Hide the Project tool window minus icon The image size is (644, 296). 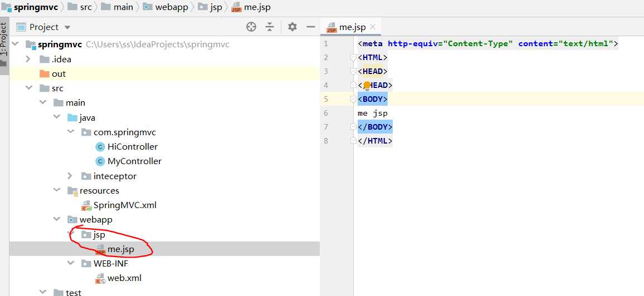pos(311,27)
